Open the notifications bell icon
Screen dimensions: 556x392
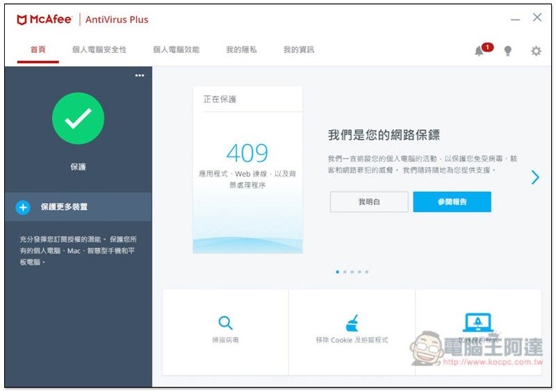coord(479,51)
